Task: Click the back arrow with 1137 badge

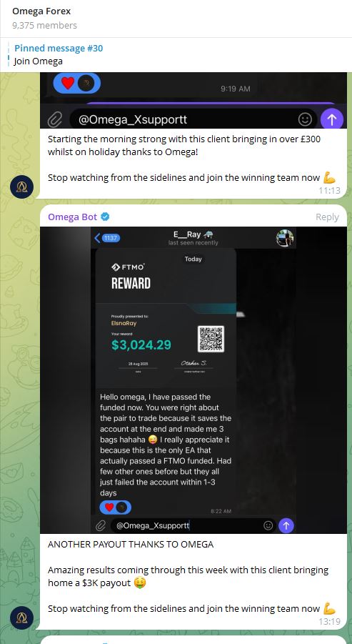Action: [x=107, y=238]
